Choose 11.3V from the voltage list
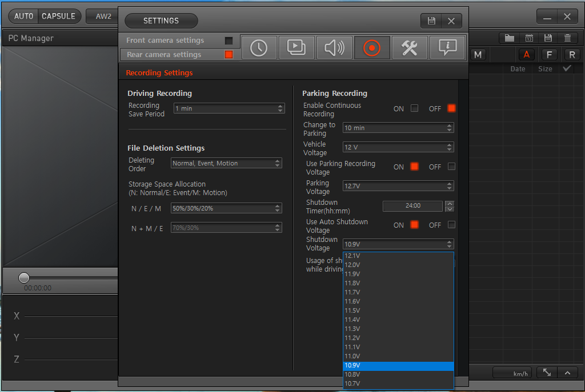This screenshot has height=392, width=585. click(398, 329)
